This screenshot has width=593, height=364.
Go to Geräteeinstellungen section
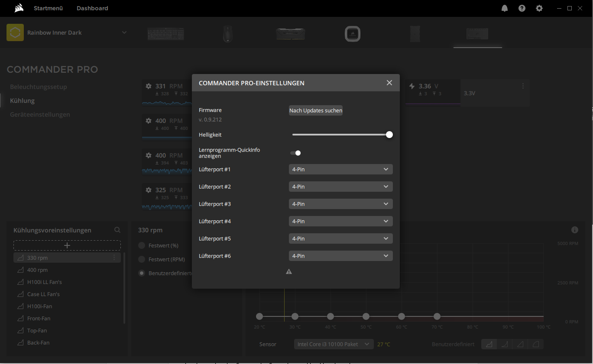(x=40, y=114)
